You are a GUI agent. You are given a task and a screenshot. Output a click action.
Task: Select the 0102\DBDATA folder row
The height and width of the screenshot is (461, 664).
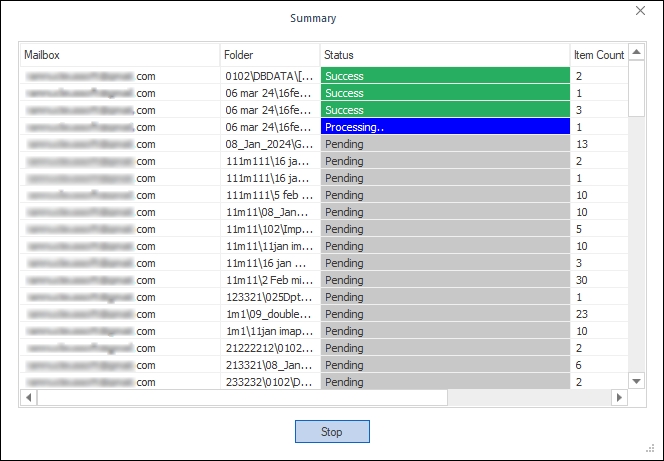pos(269,76)
